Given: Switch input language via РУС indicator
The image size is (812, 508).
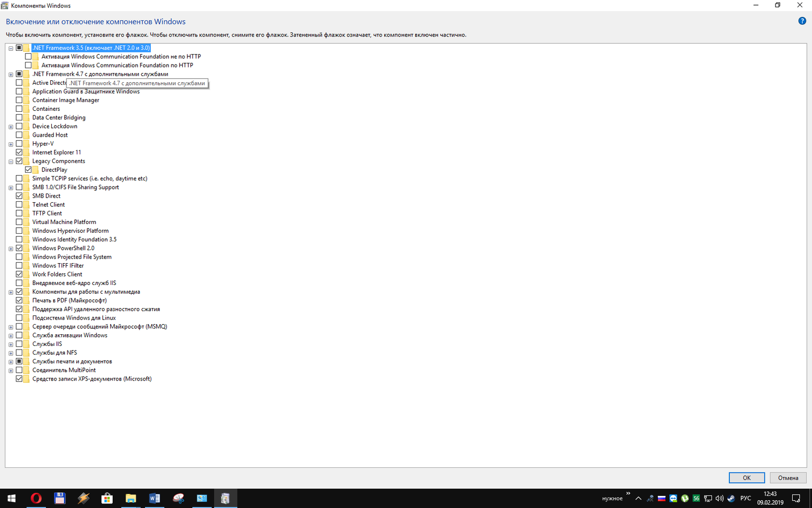Looking at the screenshot, I should tap(746, 498).
